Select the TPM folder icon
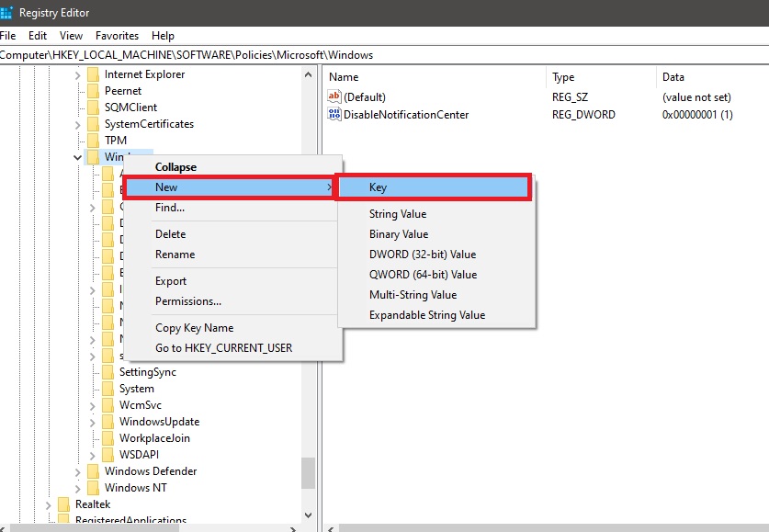Image resolution: width=769 pixels, height=532 pixels. [93, 141]
